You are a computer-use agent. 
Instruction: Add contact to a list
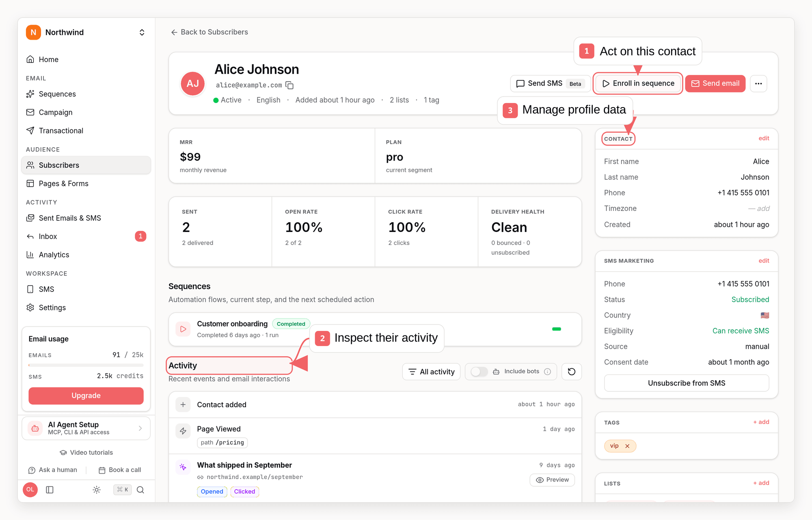(761, 483)
